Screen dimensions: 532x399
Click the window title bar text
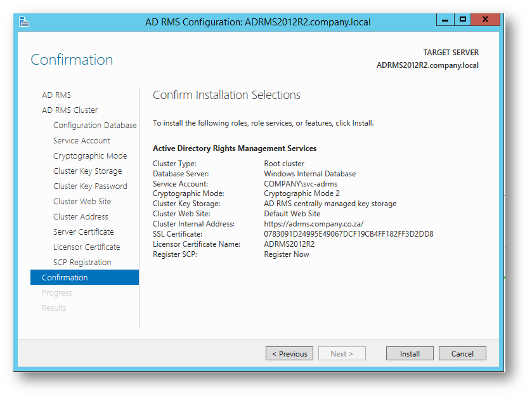(257, 22)
